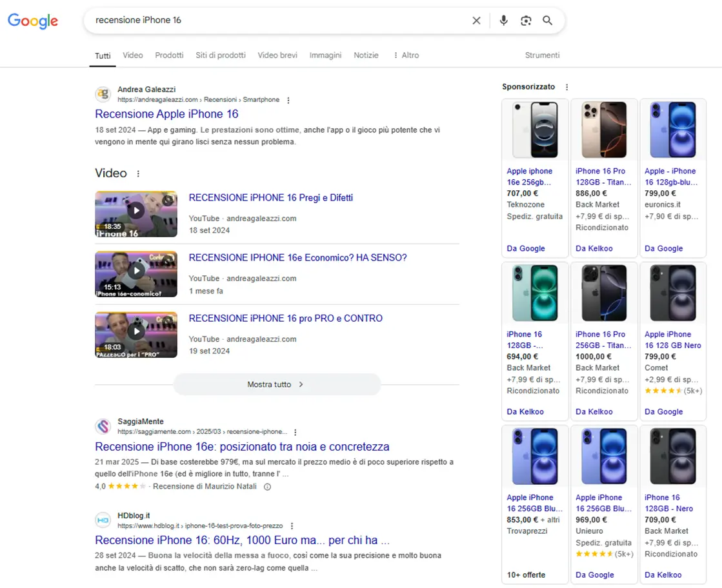The width and height of the screenshot is (722, 588).
Task: Open iPhone 16 Pro 256GB 1000,00 € image
Action: tap(604, 293)
